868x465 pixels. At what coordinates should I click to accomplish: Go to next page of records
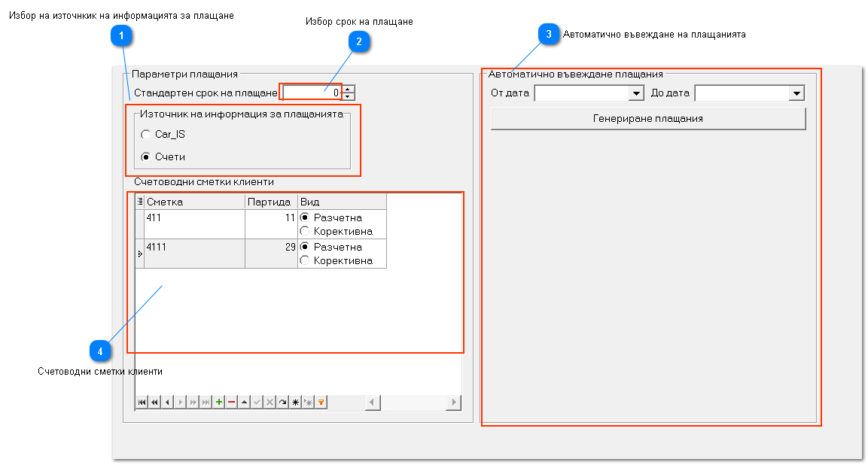(193, 403)
